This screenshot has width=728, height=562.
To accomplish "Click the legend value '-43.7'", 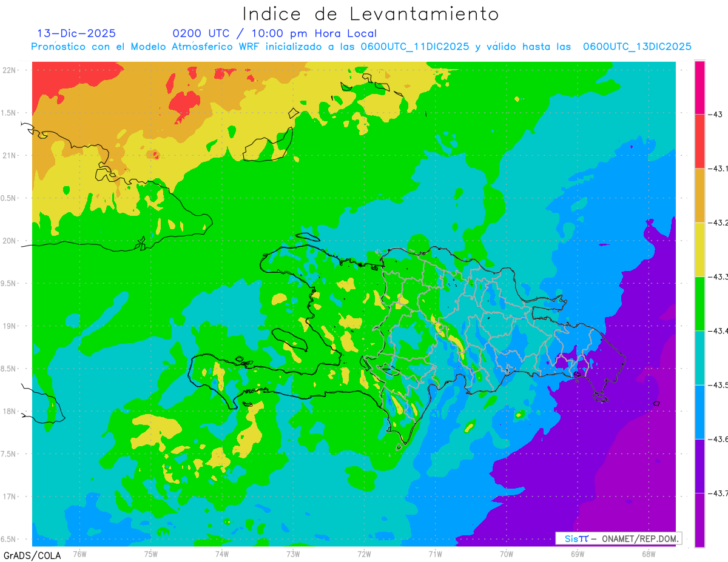I will 718,493.
